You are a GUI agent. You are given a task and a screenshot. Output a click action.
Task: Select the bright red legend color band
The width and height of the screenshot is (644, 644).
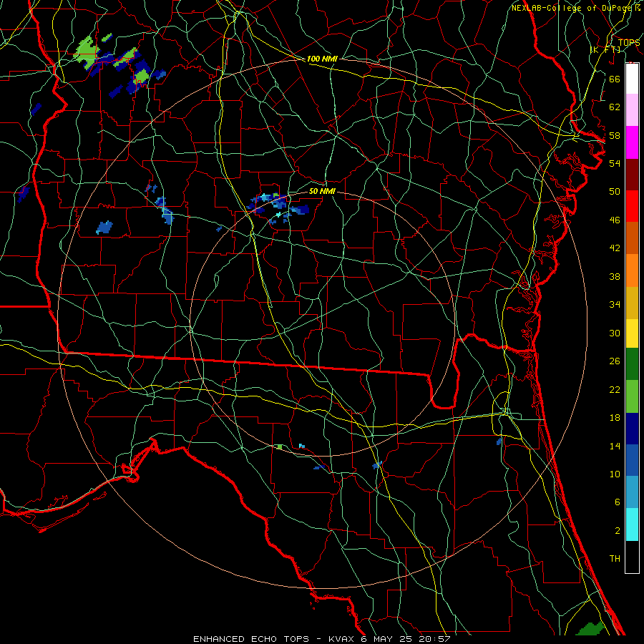[x=632, y=206]
